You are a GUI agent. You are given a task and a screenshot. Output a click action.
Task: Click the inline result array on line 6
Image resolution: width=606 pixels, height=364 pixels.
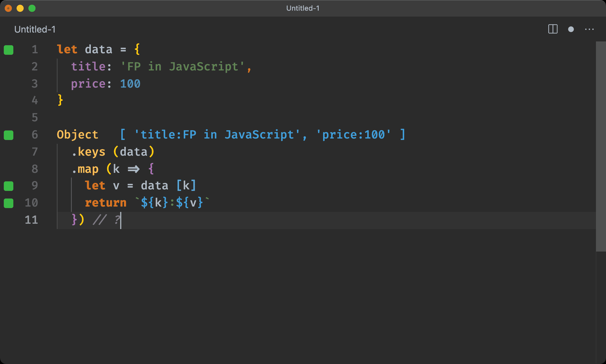[x=262, y=135]
